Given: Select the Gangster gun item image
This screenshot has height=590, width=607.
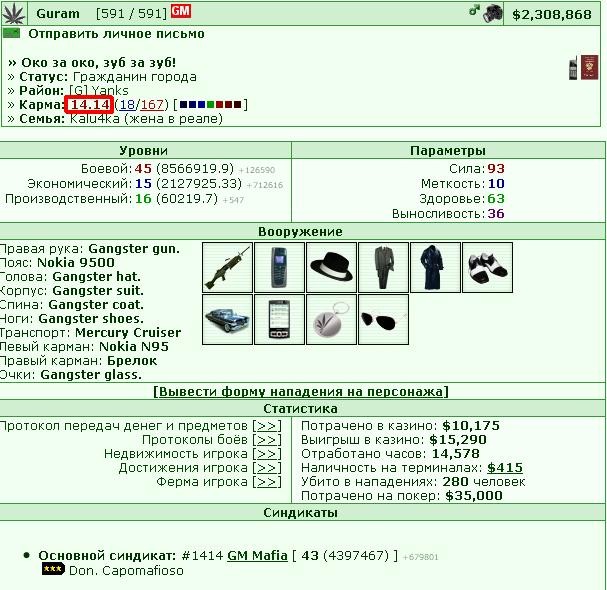Looking at the screenshot, I should (x=227, y=268).
